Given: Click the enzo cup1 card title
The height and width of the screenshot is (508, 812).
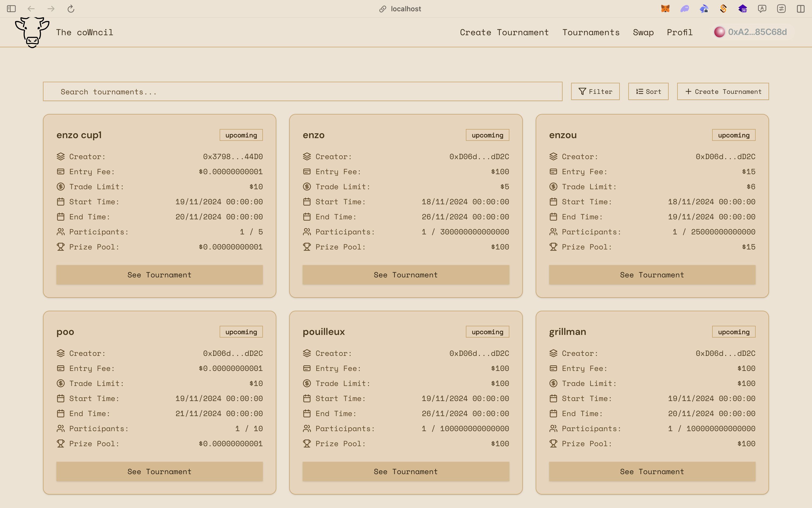Looking at the screenshot, I should pos(79,135).
